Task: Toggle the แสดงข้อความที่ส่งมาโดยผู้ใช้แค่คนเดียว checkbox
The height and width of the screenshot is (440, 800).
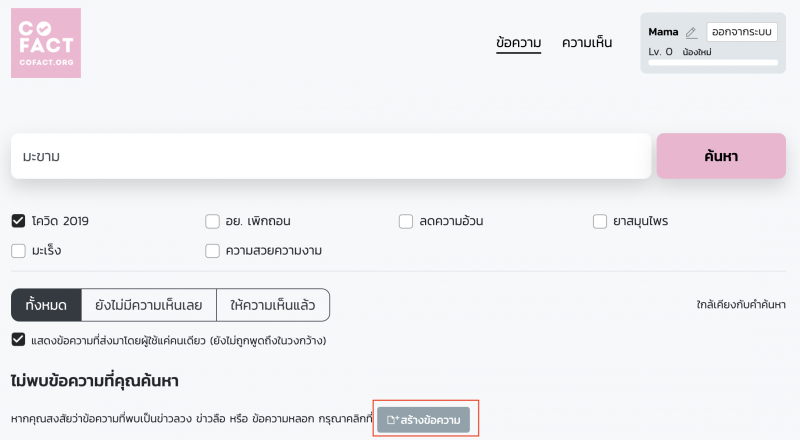Action: pos(18,339)
